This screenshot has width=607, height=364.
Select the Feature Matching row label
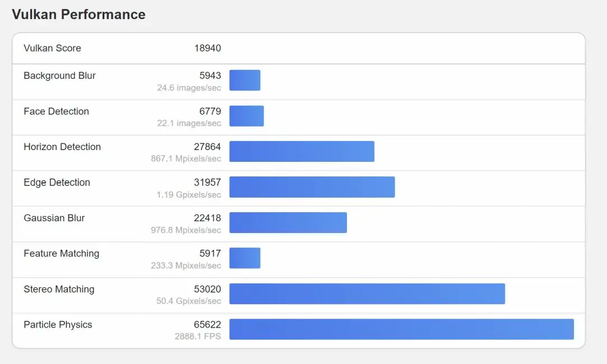(x=62, y=254)
